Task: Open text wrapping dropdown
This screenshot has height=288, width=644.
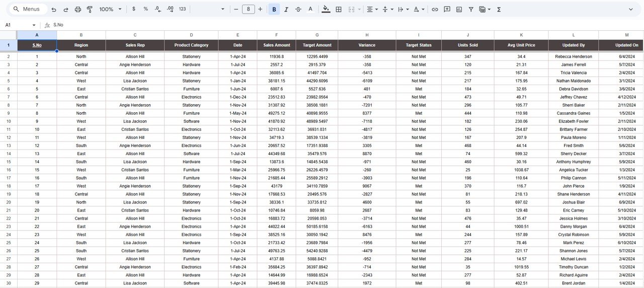Action: coord(403,9)
